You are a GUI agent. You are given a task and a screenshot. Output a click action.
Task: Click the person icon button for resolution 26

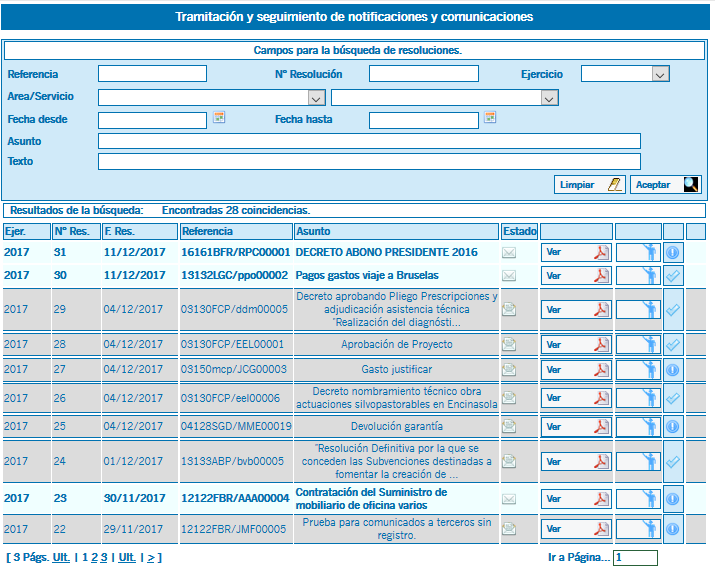638,399
